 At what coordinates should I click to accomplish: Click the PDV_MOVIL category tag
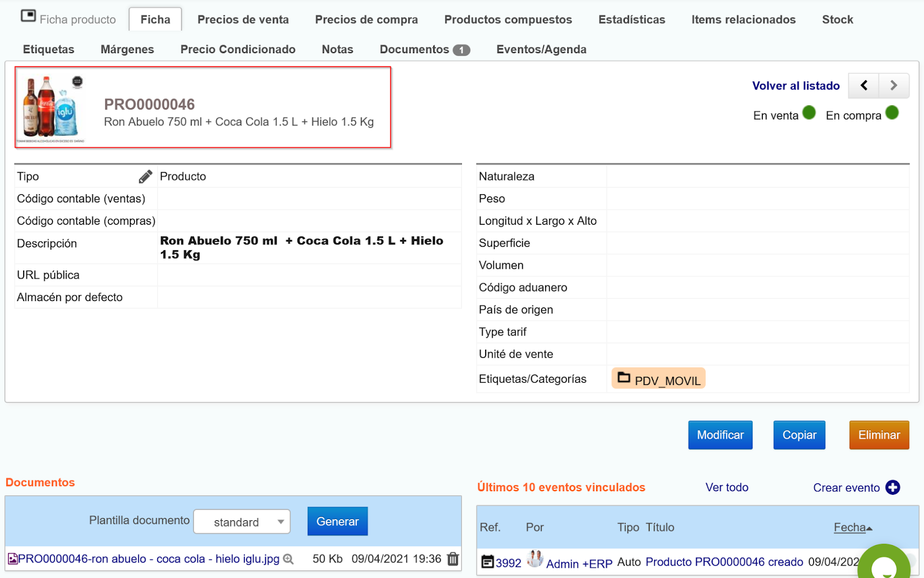(x=658, y=379)
